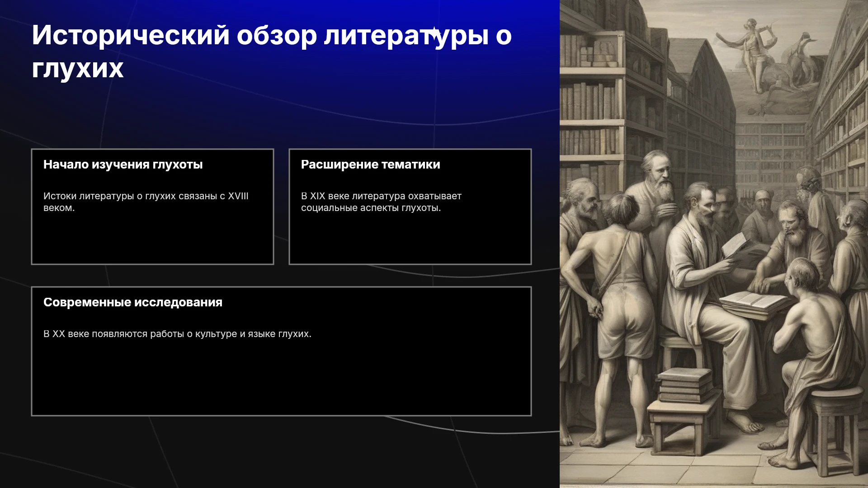Click the seated man in the right foreground
868x488 pixels.
[814, 352]
